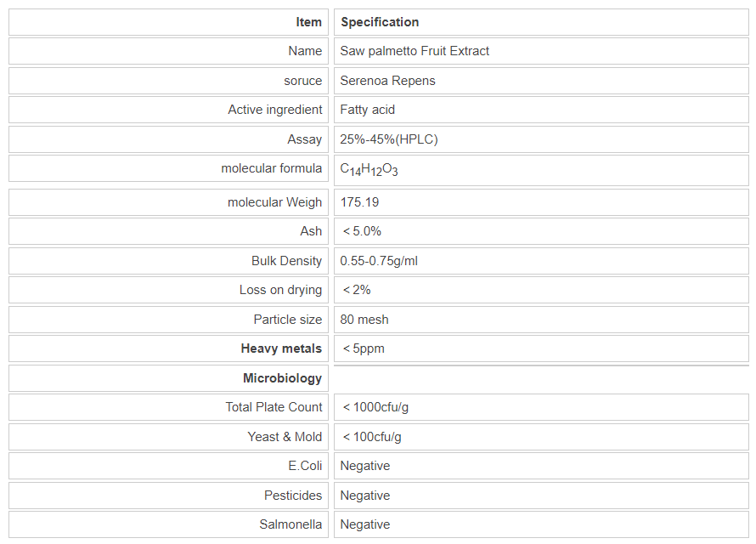Viewport: 756px width, 544px height.
Task: Click the 'E.Coli' row label
Action: click(305, 466)
